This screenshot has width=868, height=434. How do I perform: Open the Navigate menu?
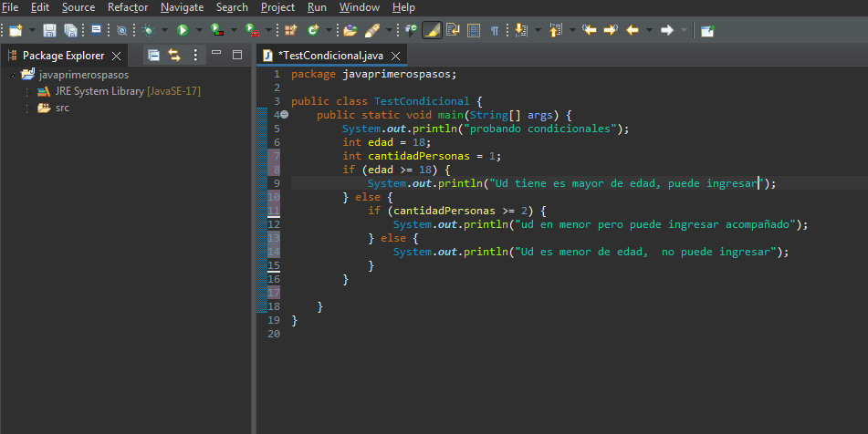183,7
